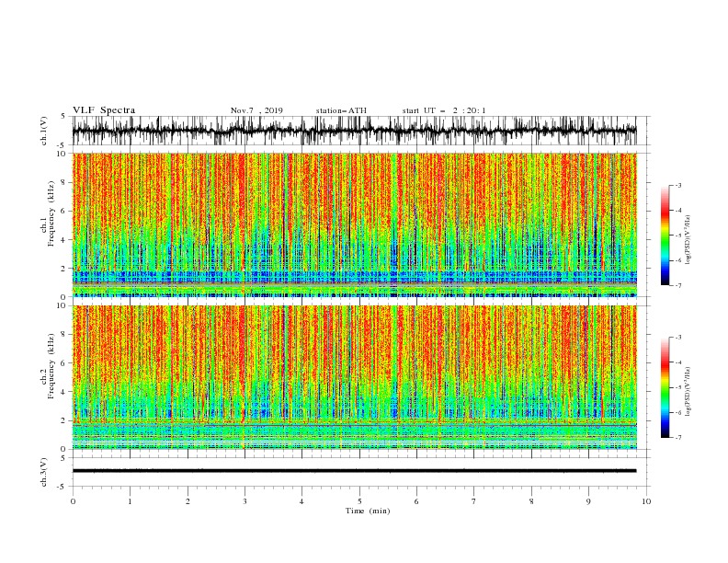Screen dimensions: 728x563
Task: Click the "3" tick label on the Time axis
Action: (x=245, y=501)
